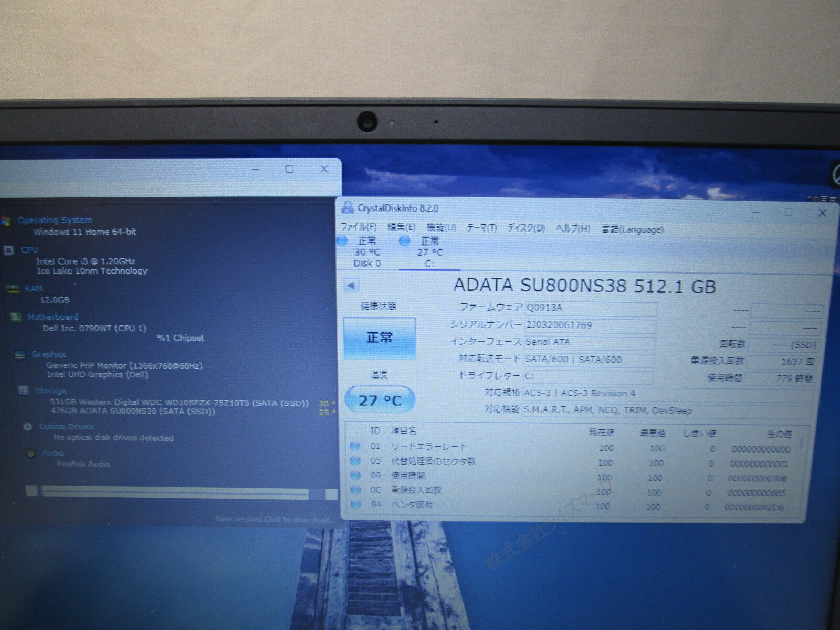Image resolution: width=840 pixels, height=630 pixels.
Task: Maximize the Speccy window
Action: coord(289,169)
